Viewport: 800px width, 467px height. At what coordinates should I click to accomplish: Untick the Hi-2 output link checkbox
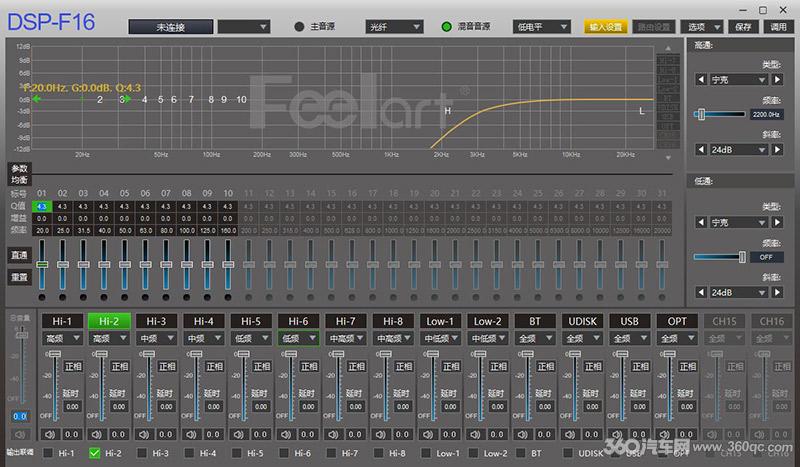(94, 453)
